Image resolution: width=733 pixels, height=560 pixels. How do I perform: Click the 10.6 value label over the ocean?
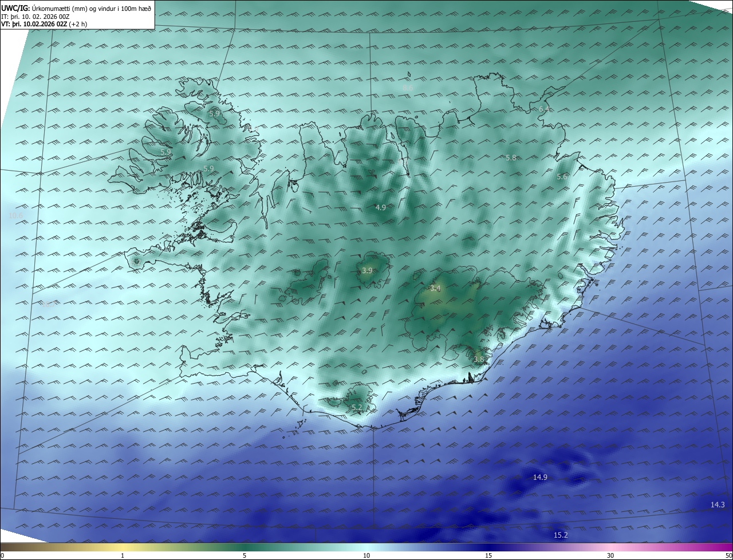16,215
